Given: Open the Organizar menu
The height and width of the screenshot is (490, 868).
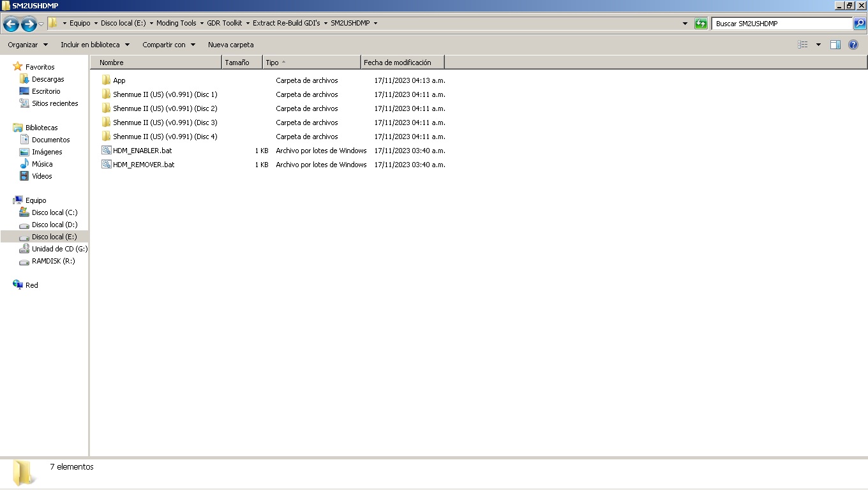Looking at the screenshot, I should (28, 45).
